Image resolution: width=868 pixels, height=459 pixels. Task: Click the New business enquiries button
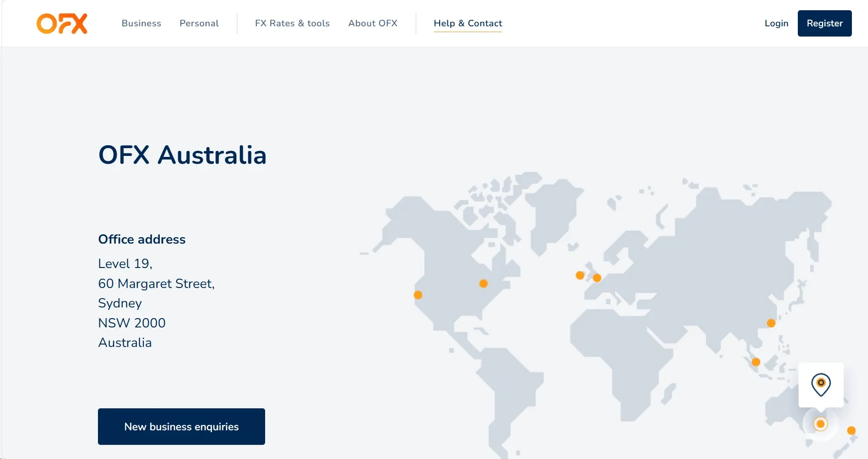[181, 426]
